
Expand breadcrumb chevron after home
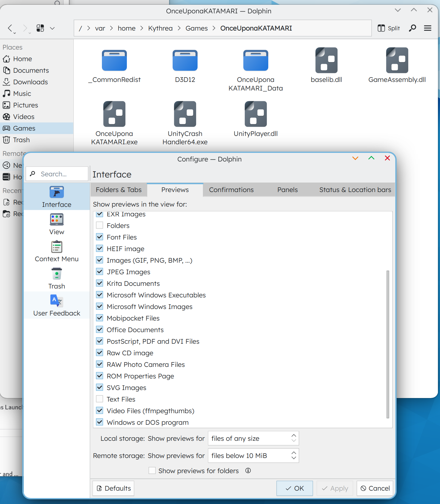[142, 28]
